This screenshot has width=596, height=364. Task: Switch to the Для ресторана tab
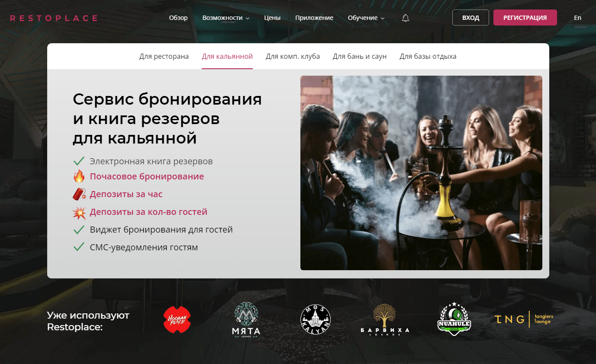click(x=164, y=56)
